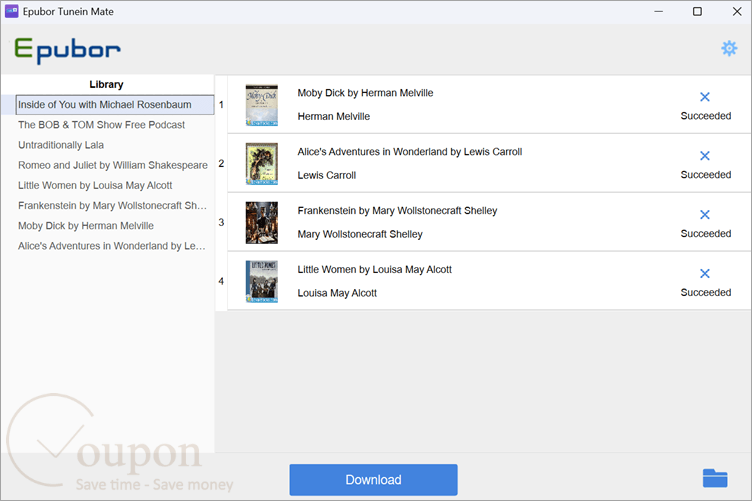This screenshot has width=752, height=501.
Task: Click title 'Alice's Adventures in Wonderland by Lewis Carroll'
Action: click(410, 152)
